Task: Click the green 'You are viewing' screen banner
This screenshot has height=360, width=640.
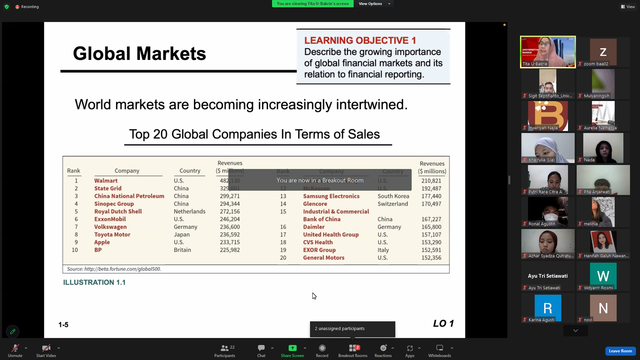Action: click(313, 4)
